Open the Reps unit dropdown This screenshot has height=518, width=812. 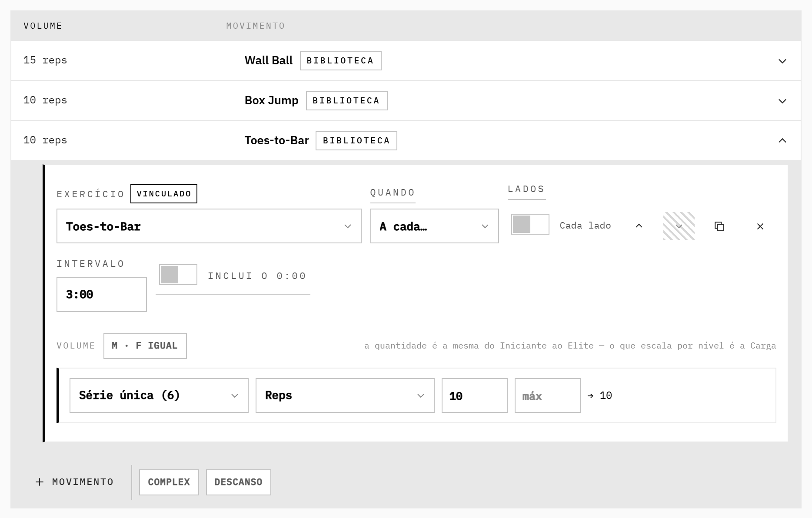(x=345, y=395)
